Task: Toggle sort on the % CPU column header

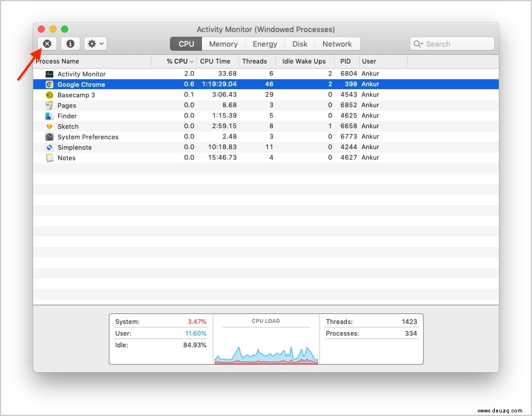Action: pos(174,61)
